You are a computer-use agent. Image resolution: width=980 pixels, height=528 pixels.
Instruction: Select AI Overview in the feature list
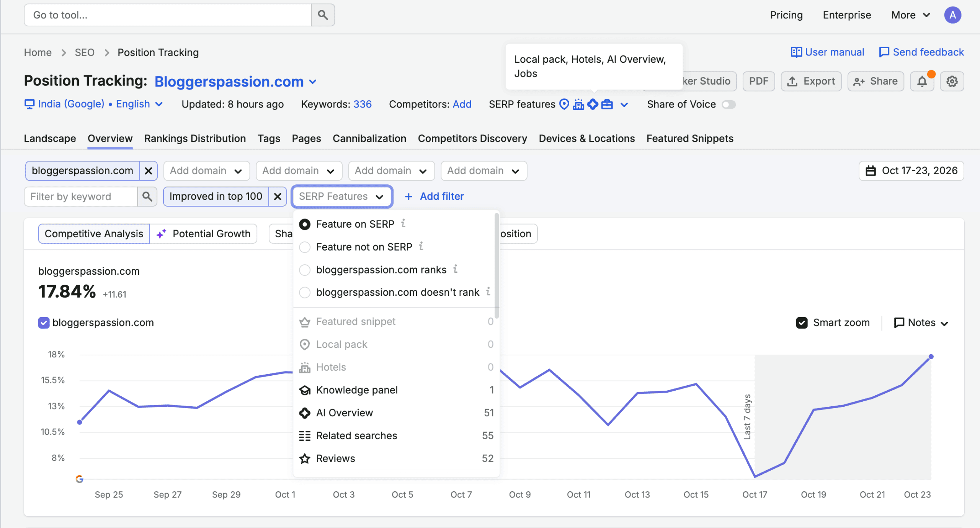pos(396,413)
